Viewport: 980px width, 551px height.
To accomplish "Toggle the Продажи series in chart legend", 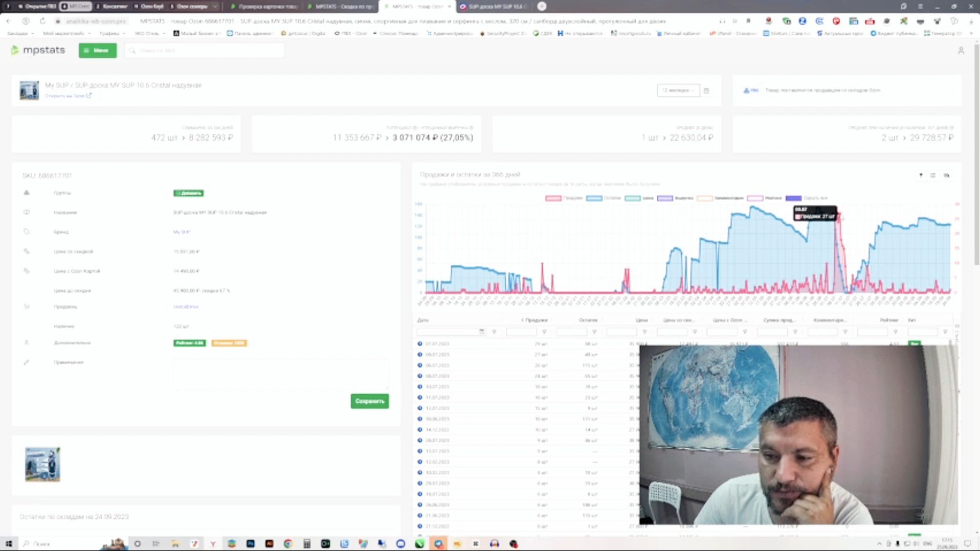I will (x=564, y=198).
